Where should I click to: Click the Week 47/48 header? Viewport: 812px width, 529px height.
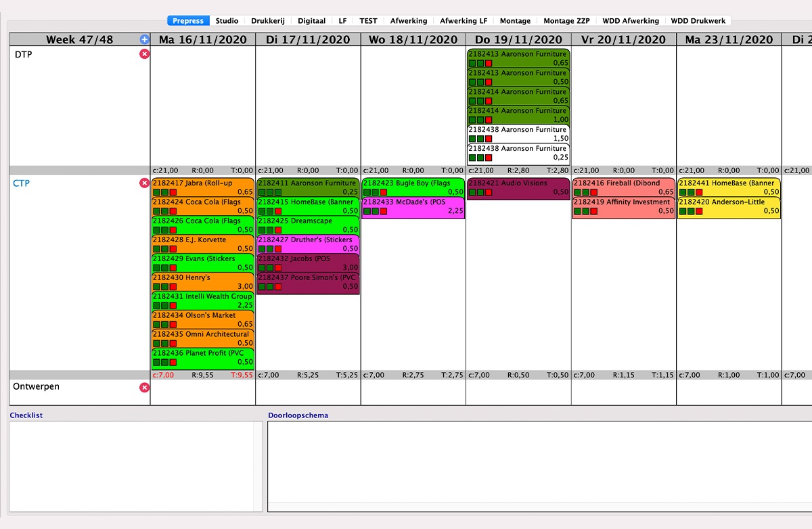click(80, 40)
